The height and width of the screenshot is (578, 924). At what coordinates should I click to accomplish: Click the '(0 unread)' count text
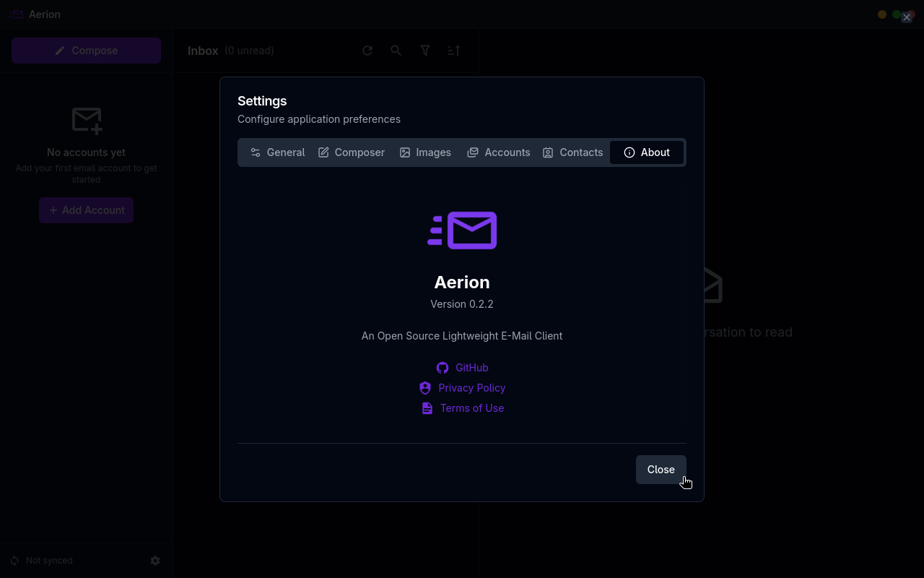click(249, 51)
